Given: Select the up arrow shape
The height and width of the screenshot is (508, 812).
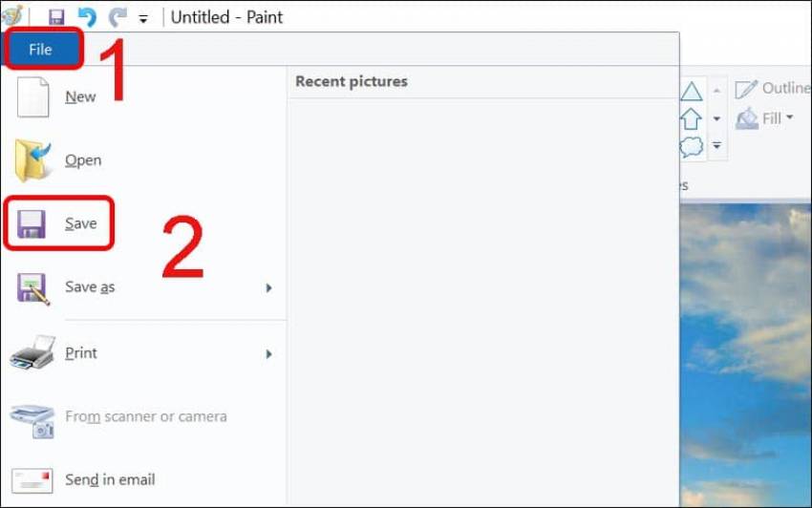Looking at the screenshot, I should [691, 118].
